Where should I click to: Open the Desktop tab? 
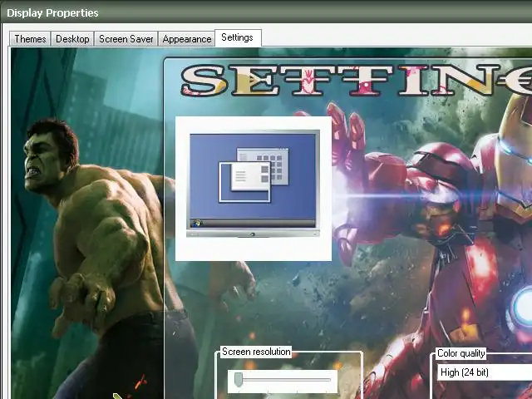pyautogui.click(x=72, y=39)
